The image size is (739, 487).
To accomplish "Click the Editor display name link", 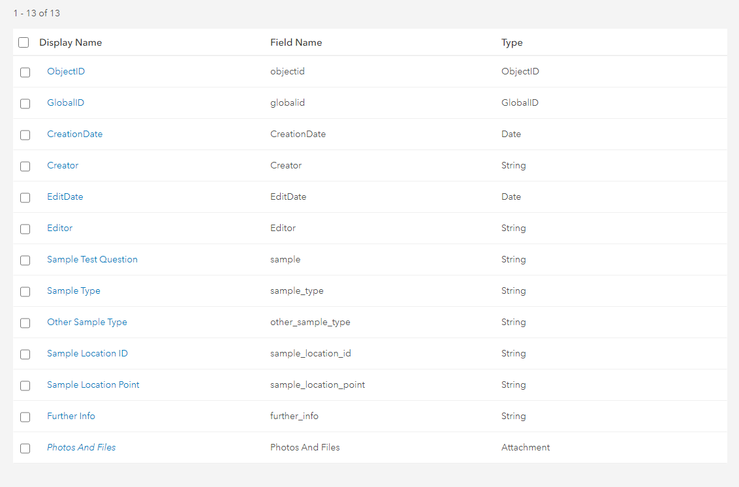I will [x=60, y=228].
